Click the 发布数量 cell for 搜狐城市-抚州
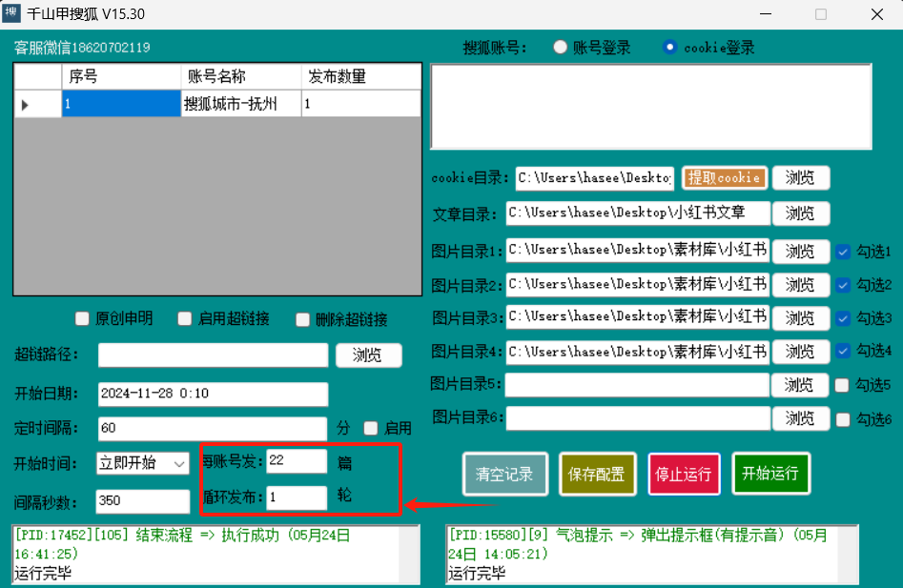Viewport: 903px width, 588px height. pos(361,104)
